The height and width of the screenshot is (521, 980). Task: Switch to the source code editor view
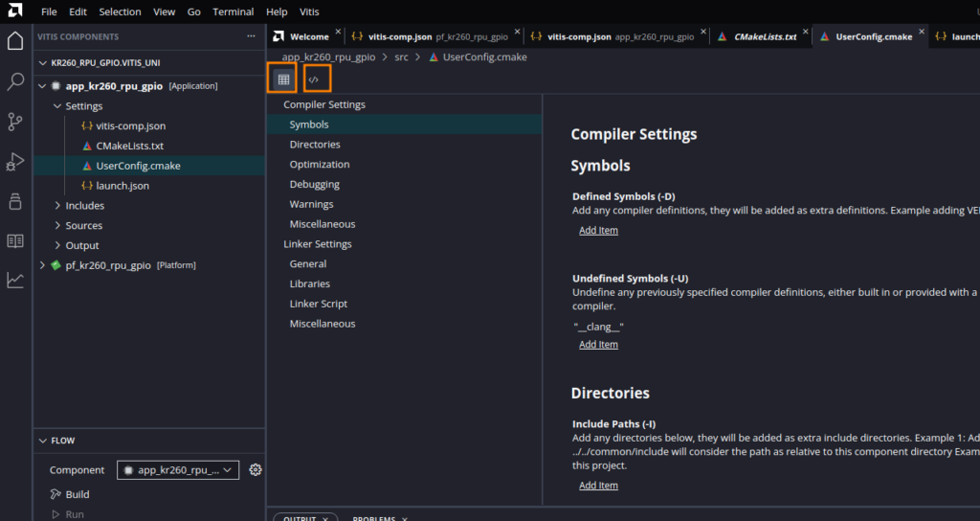[314, 79]
